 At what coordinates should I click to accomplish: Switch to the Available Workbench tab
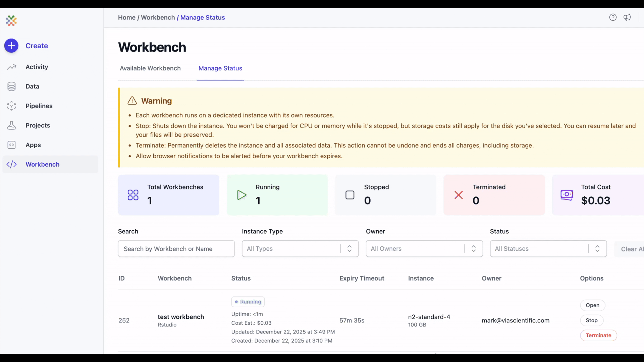pyautogui.click(x=150, y=68)
